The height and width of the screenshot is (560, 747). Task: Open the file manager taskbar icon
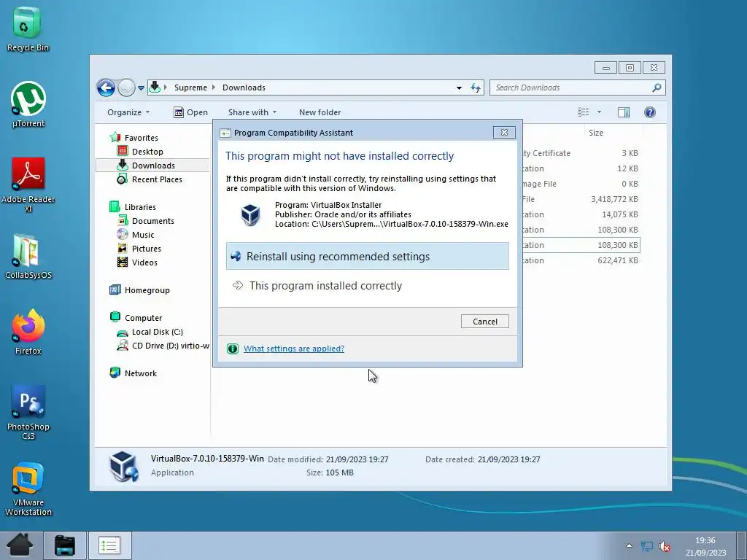click(x=65, y=545)
